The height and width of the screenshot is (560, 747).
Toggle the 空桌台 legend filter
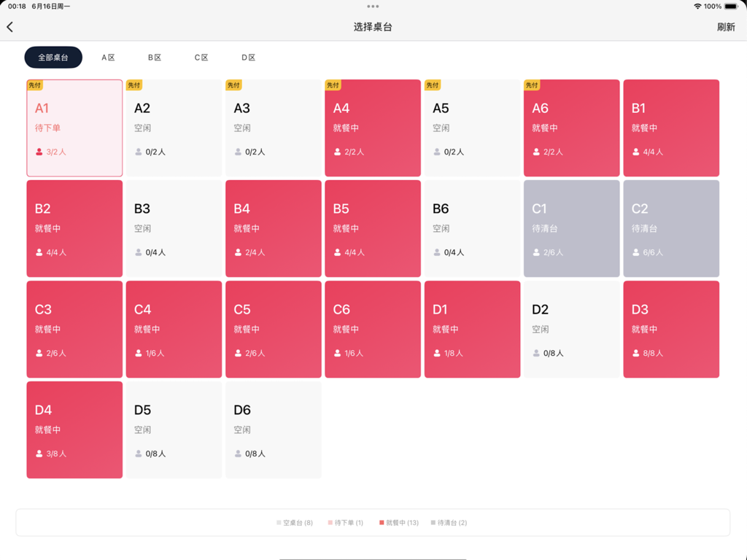pyautogui.click(x=295, y=523)
